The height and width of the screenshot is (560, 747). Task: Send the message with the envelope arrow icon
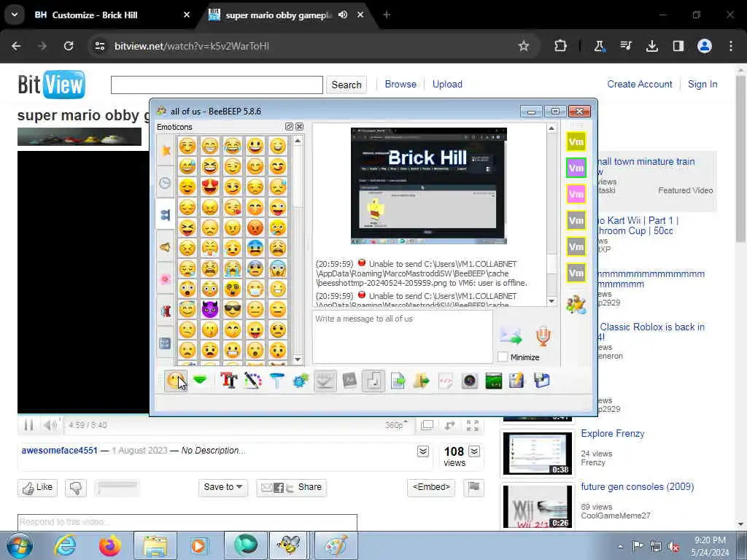click(511, 336)
